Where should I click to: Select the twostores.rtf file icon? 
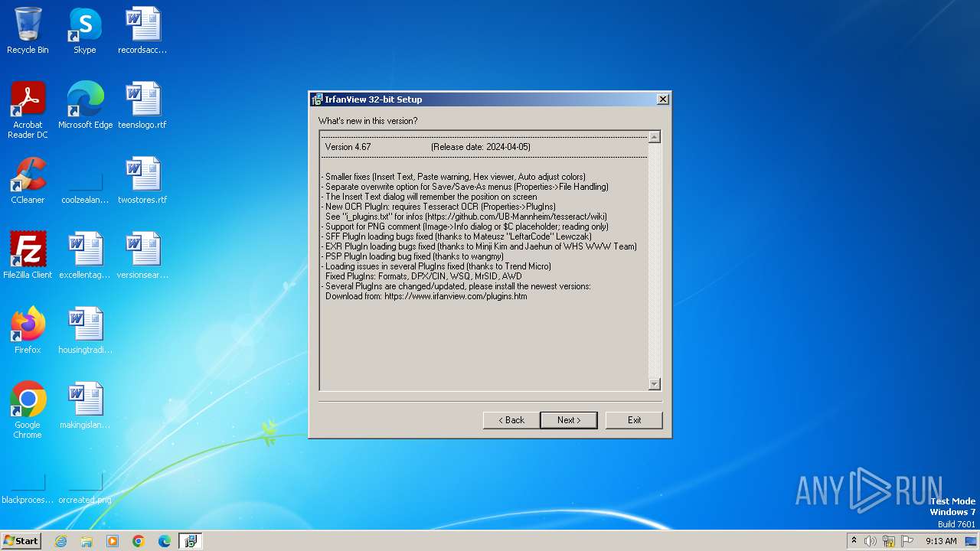[x=142, y=181]
